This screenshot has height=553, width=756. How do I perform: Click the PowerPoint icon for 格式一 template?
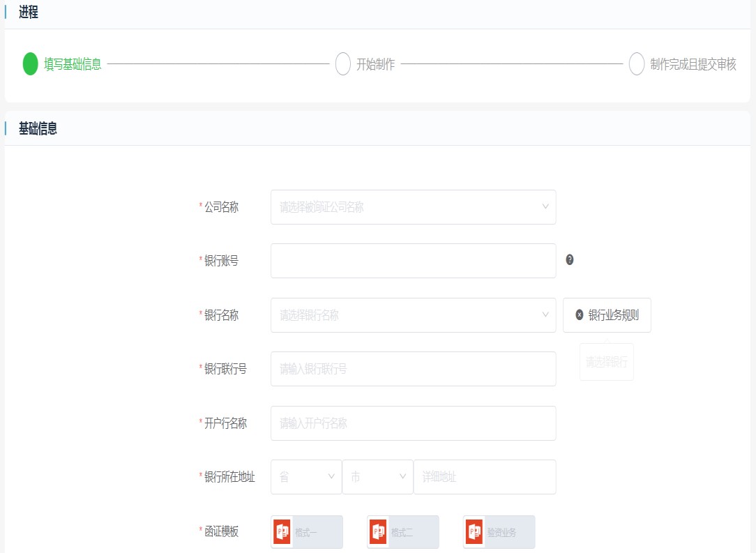[282, 532]
